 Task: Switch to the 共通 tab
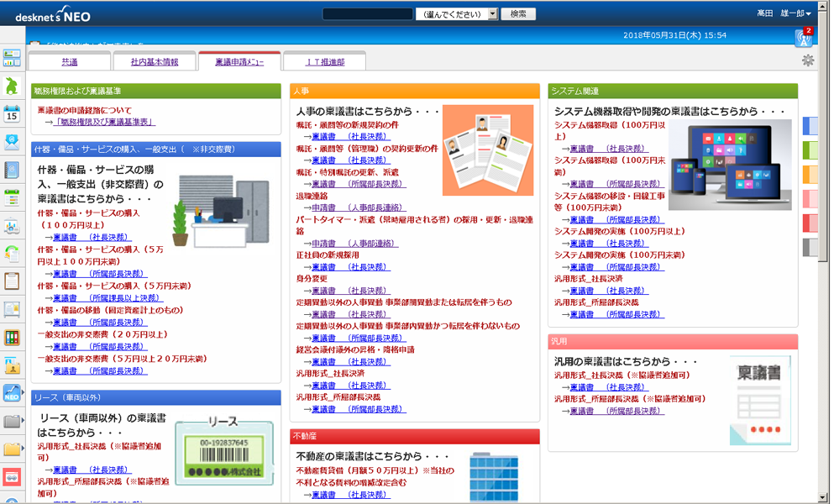pos(70,62)
